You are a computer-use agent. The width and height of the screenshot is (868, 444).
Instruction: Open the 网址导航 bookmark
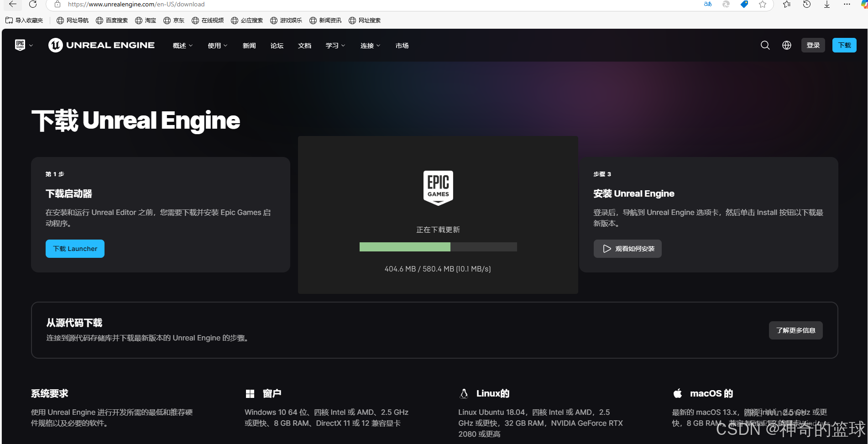[73, 20]
